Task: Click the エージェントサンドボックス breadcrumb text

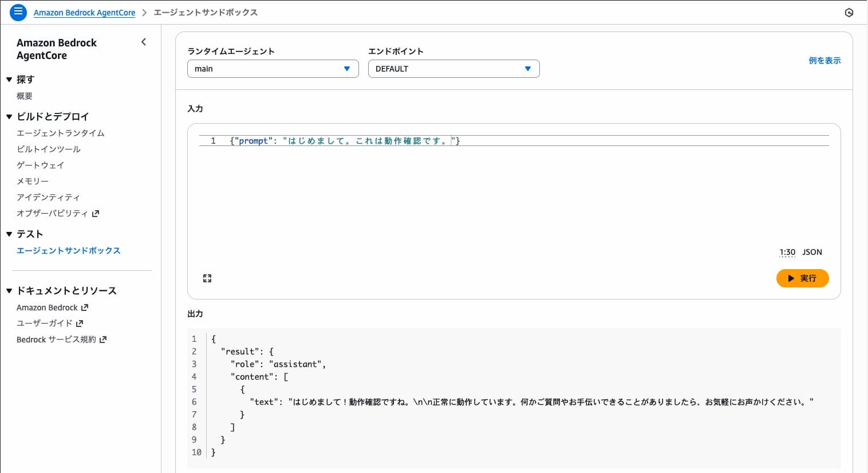Action: click(206, 13)
